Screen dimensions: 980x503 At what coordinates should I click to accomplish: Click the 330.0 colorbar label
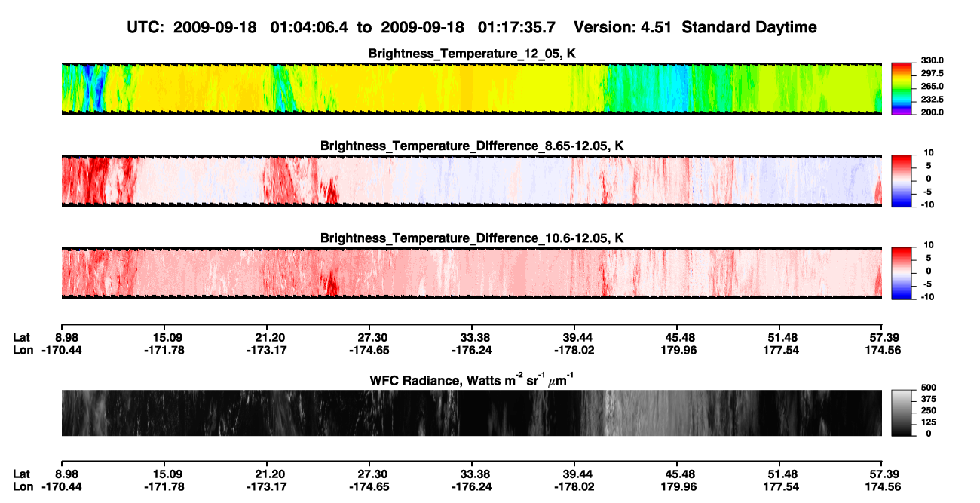933,60
